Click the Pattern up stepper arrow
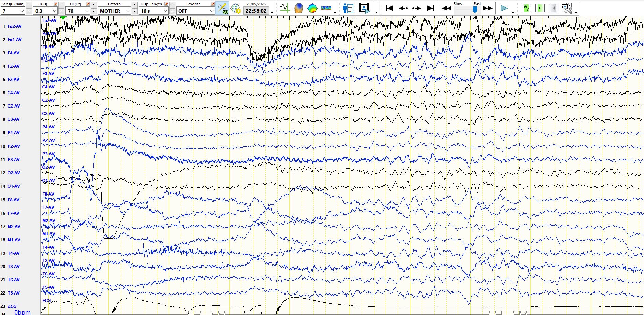This screenshot has width=644, height=315. coord(135,5)
